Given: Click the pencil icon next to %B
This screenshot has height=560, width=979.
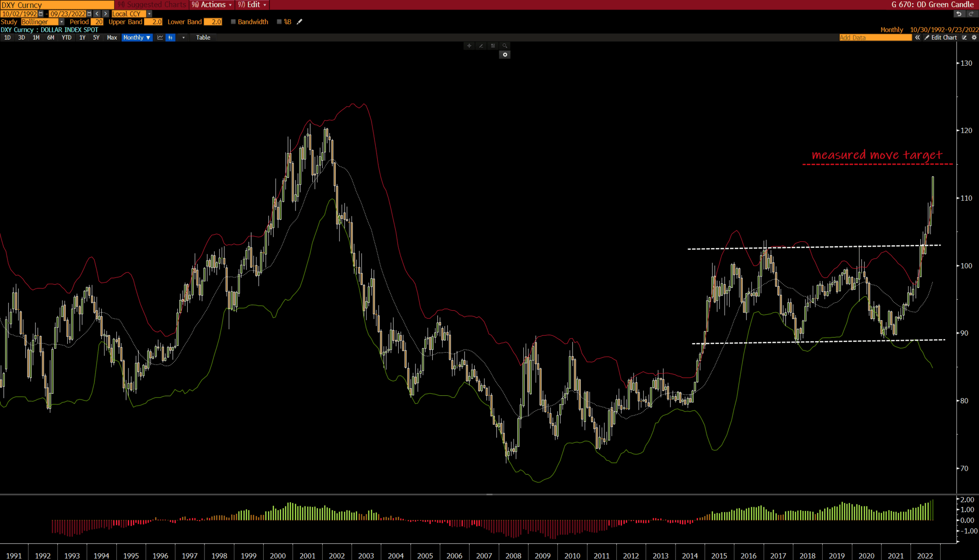Looking at the screenshot, I should [300, 22].
